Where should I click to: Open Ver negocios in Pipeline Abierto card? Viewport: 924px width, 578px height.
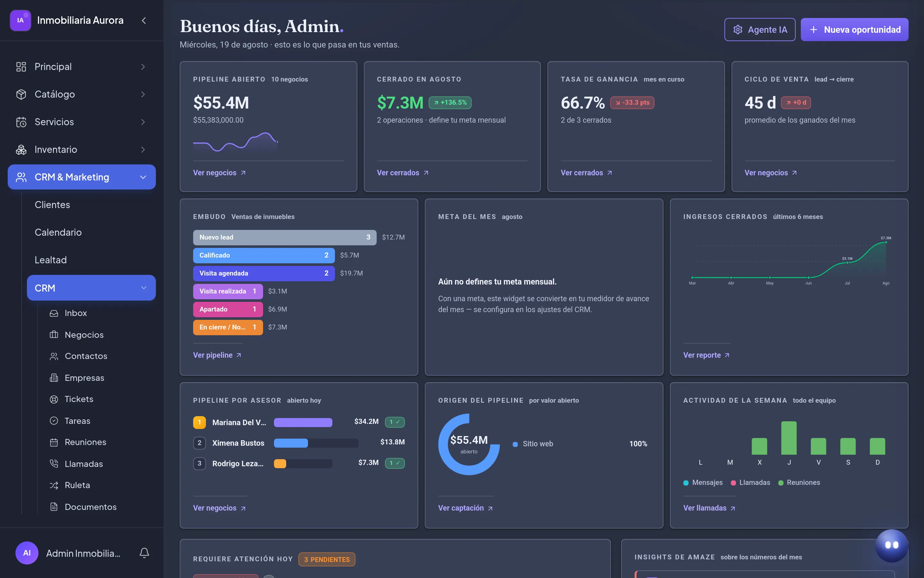click(x=219, y=173)
